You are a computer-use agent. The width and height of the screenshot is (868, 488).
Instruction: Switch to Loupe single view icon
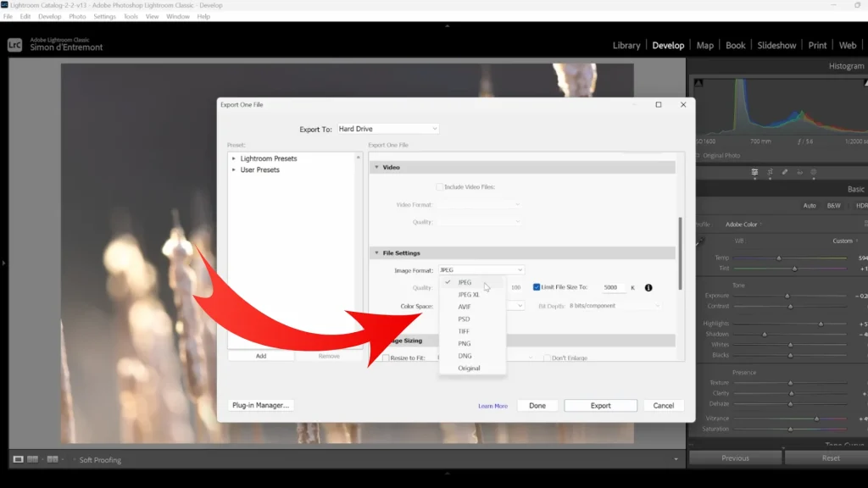click(19, 459)
